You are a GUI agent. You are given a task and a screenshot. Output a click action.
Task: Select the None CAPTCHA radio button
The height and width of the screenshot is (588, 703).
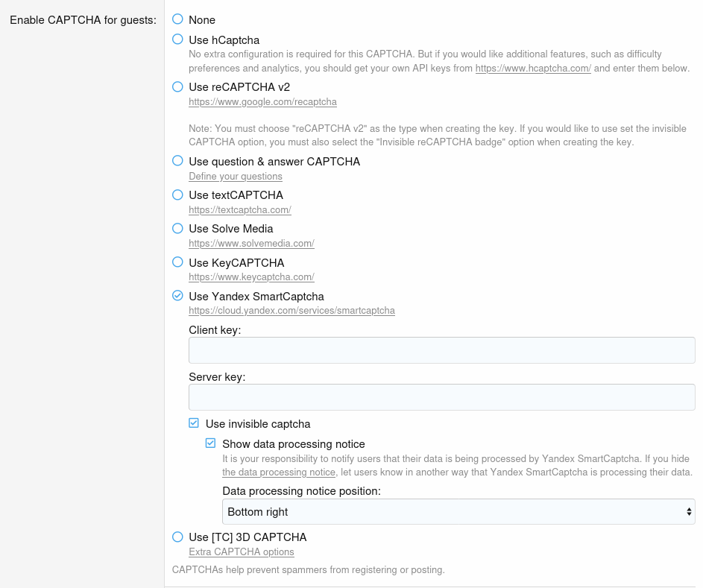177,19
